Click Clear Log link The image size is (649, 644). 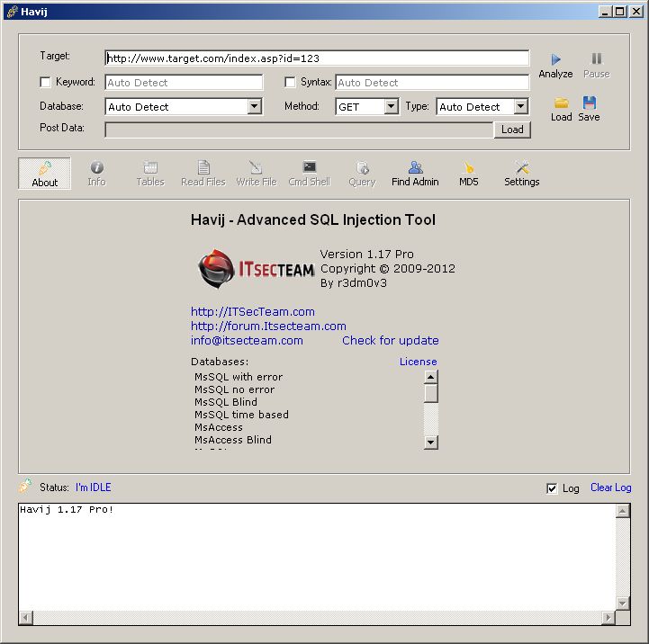pyautogui.click(x=611, y=487)
